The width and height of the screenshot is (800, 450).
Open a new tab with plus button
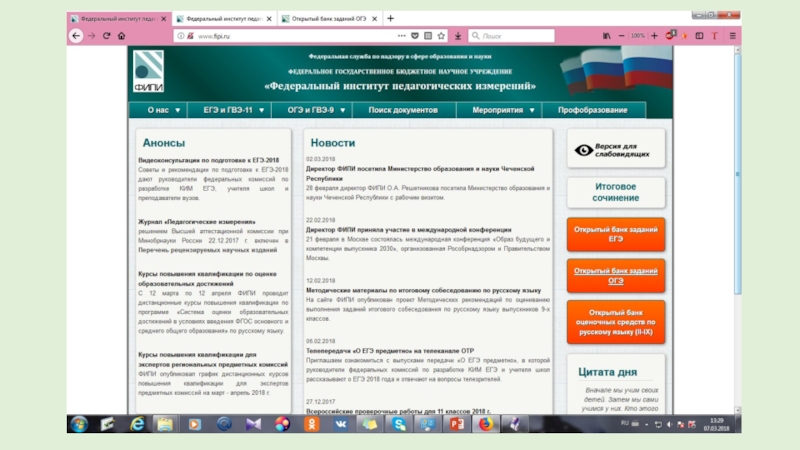coord(390,18)
